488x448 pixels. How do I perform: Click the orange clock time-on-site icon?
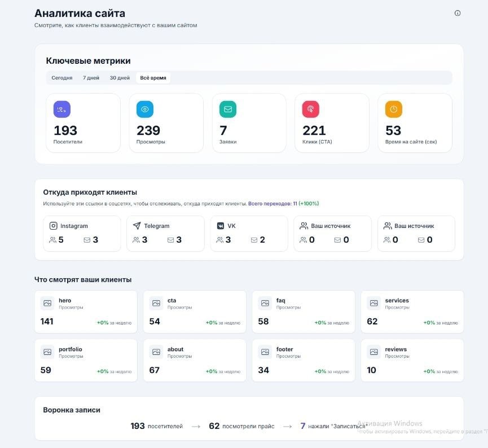coord(394,109)
